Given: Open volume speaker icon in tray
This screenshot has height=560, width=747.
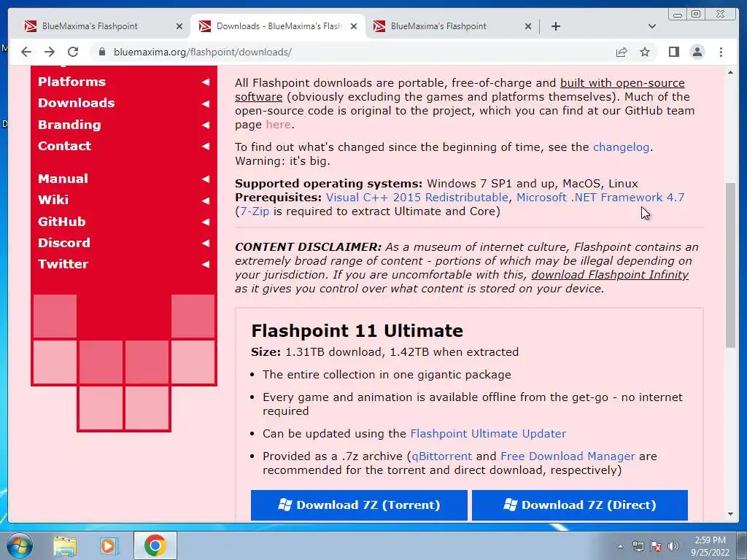Looking at the screenshot, I should point(673,546).
